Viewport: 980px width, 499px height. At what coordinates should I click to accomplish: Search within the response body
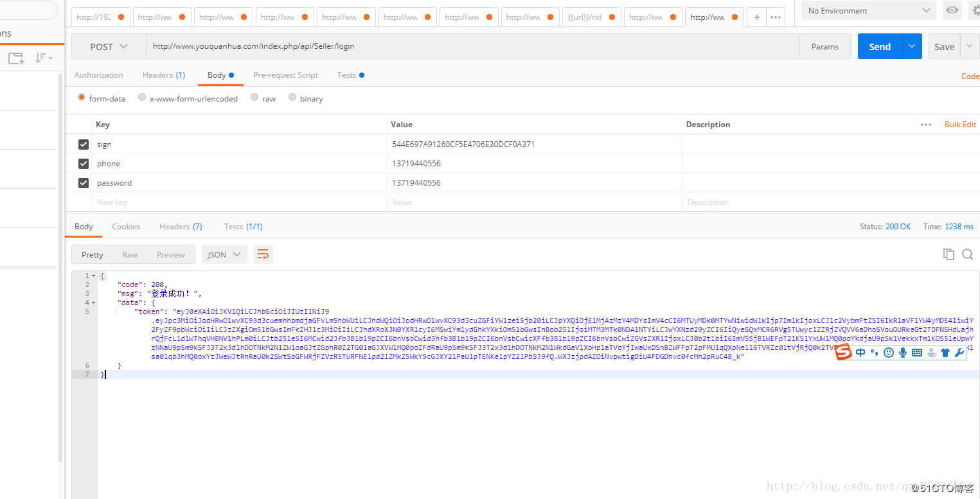[x=968, y=254]
